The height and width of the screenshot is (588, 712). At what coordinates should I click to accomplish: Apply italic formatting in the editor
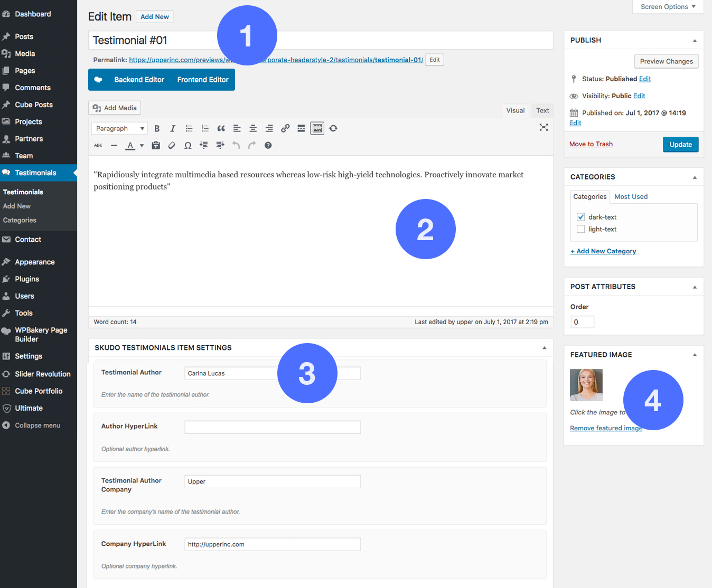pyautogui.click(x=173, y=129)
